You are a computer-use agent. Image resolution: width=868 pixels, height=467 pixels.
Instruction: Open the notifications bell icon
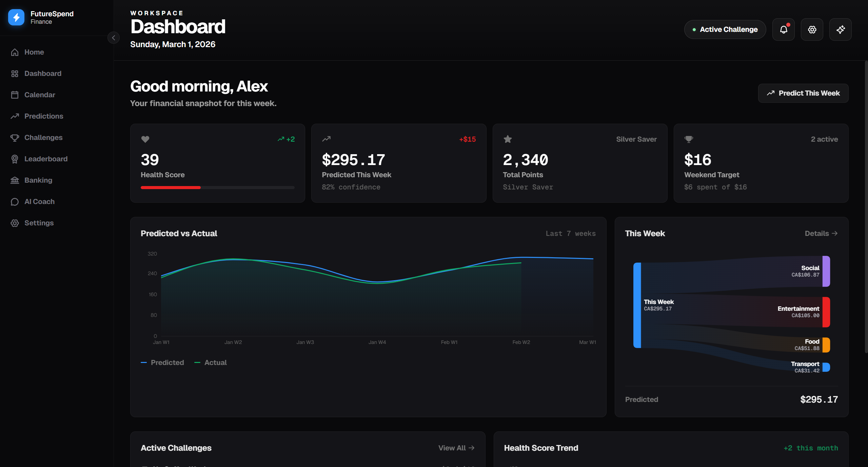pos(783,29)
